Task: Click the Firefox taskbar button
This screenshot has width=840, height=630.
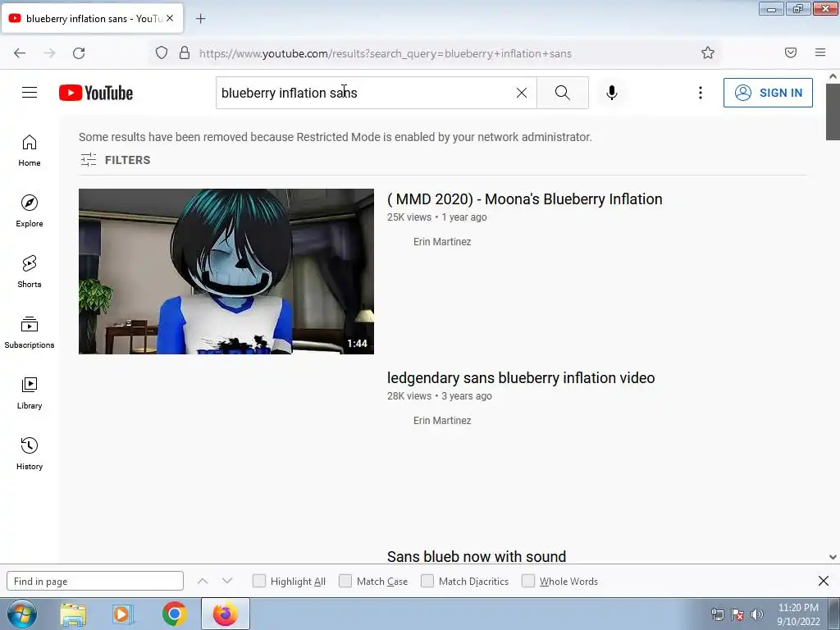Action: [x=225, y=614]
